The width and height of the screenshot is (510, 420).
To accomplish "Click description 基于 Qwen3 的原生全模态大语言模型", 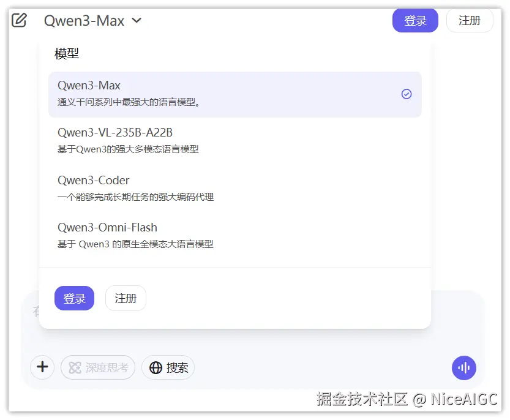I will (x=135, y=244).
